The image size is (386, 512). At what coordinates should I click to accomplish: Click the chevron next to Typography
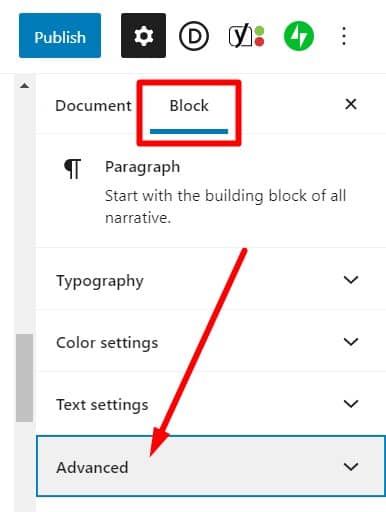coord(351,280)
